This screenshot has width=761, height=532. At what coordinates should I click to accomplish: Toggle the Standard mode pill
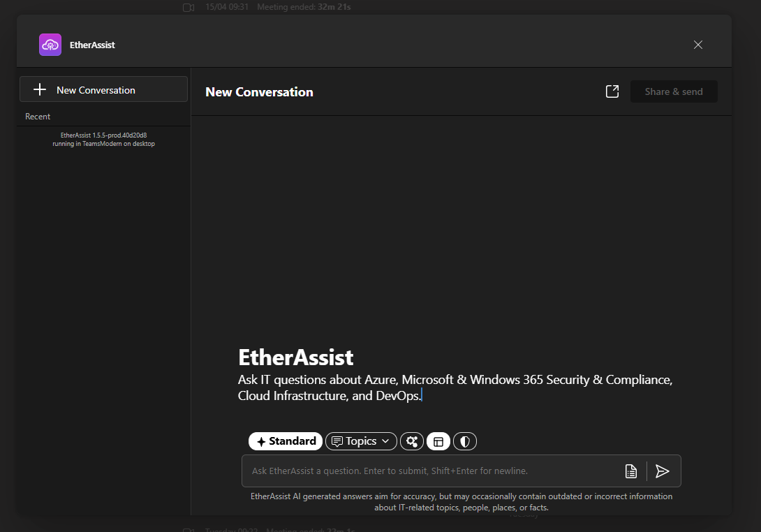pos(286,441)
